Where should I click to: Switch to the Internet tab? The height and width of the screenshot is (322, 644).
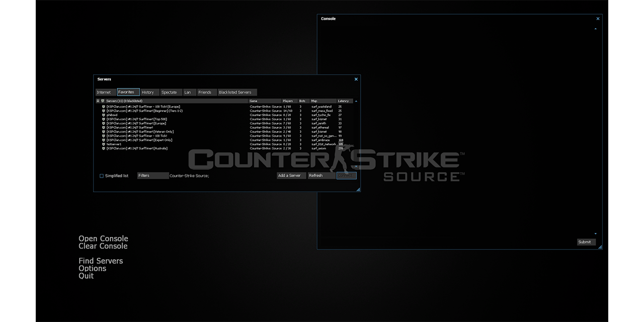tap(106, 92)
